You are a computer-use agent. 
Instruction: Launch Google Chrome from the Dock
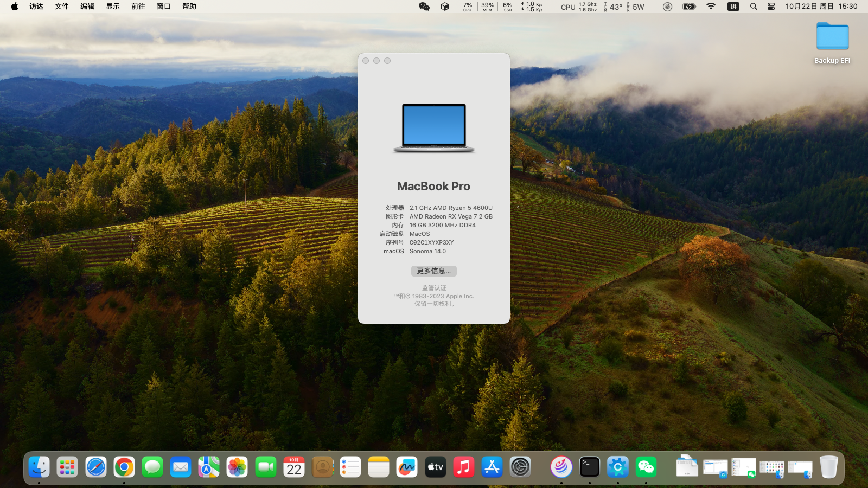[124, 467]
